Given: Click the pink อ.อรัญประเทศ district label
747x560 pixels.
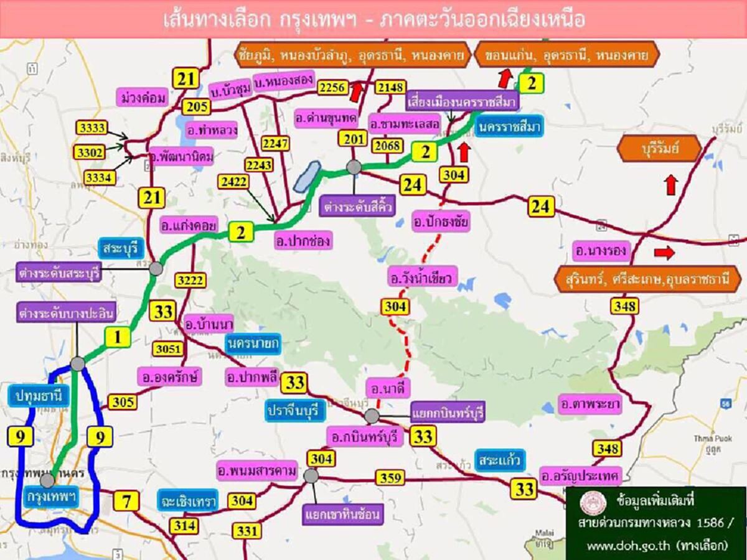Looking at the screenshot, I should tap(580, 476).
